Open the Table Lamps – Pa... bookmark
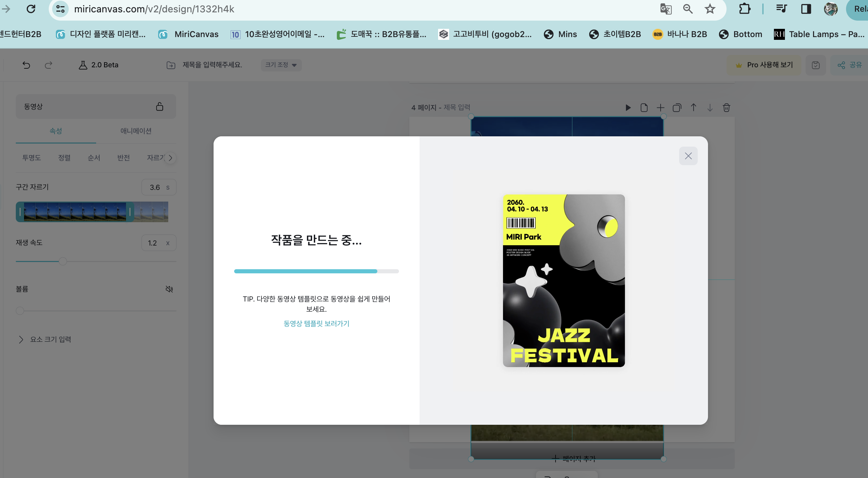868x478 pixels. coord(819,34)
